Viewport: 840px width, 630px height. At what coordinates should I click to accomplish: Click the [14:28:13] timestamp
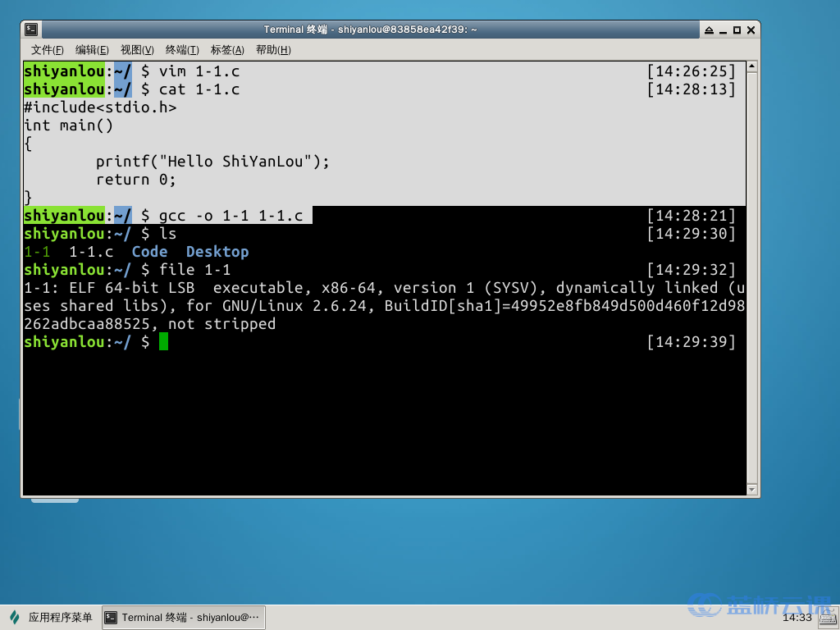691,89
